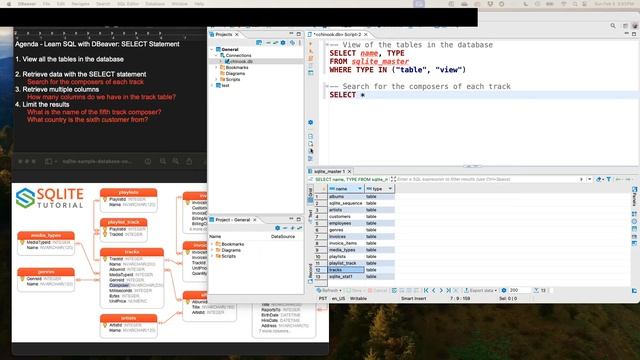Click the Cancel button under results
This screenshot has height=360, width=640.
[377, 290]
